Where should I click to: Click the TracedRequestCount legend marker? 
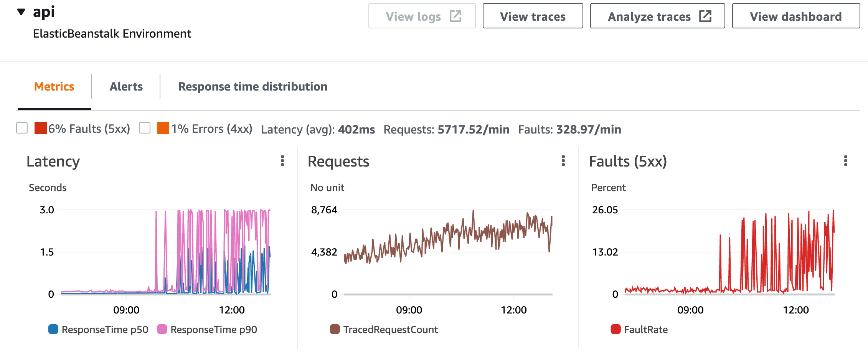pos(335,329)
